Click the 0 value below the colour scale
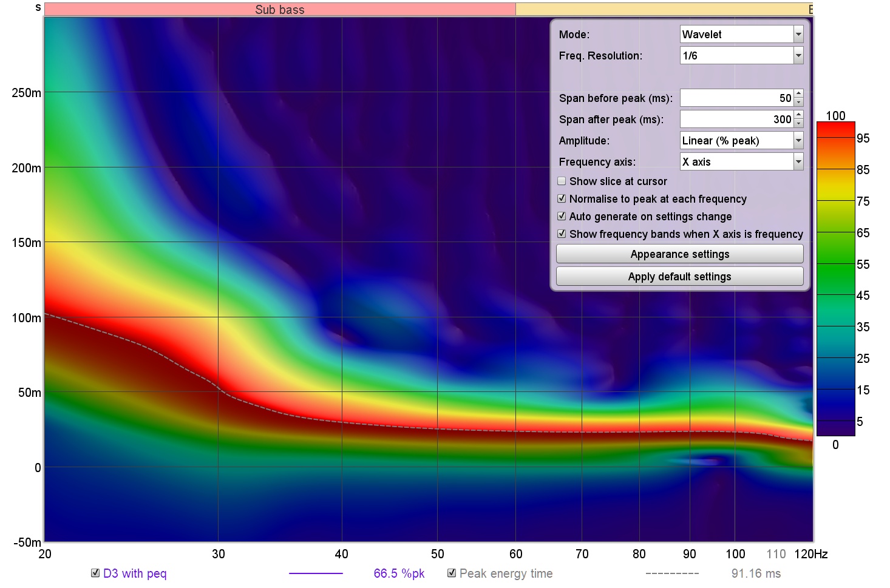Viewport: 890px width, 588px height. (835, 445)
